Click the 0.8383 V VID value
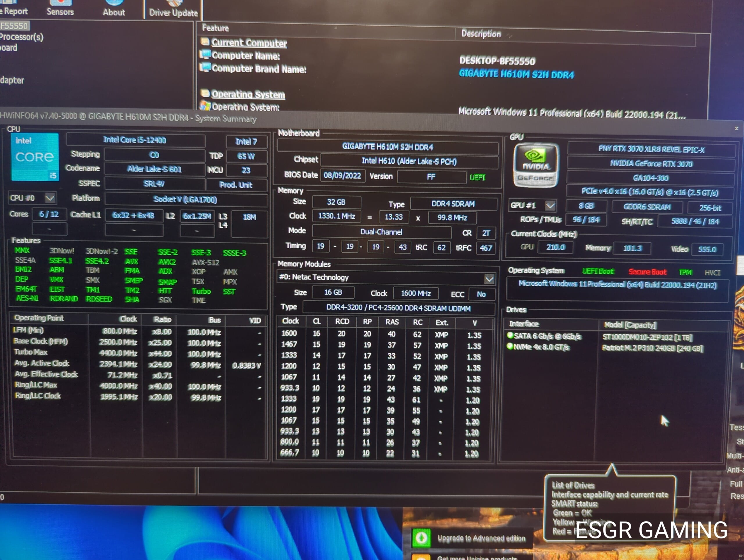Screen dimensions: 744x560 tap(246, 365)
